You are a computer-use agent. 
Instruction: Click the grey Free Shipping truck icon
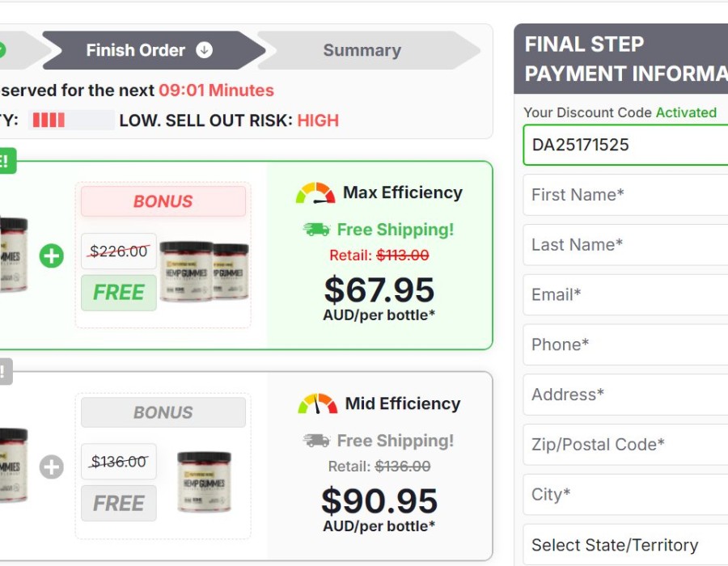[x=316, y=441]
